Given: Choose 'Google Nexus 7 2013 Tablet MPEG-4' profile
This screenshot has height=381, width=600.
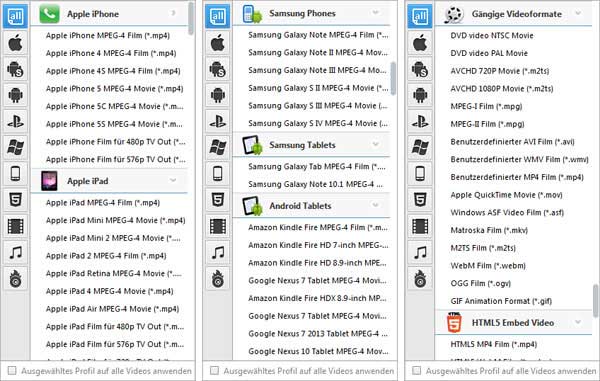Looking at the screenshot, I should (318, 334).
